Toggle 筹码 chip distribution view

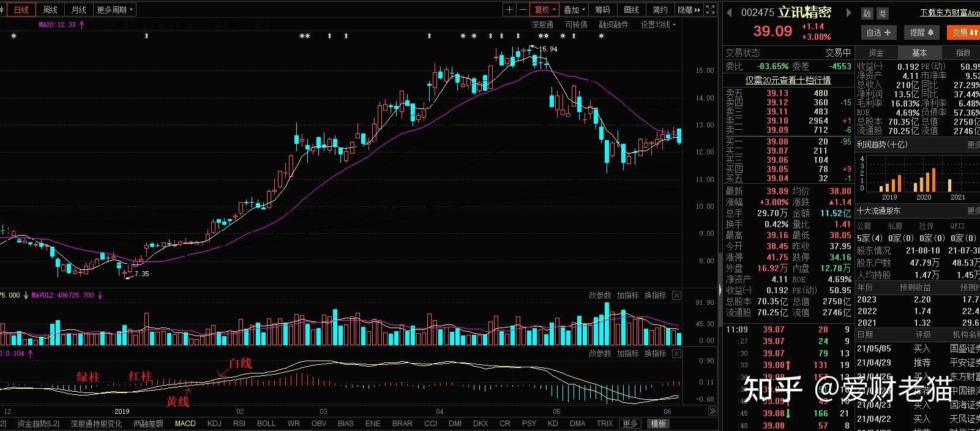pos(602,10)
